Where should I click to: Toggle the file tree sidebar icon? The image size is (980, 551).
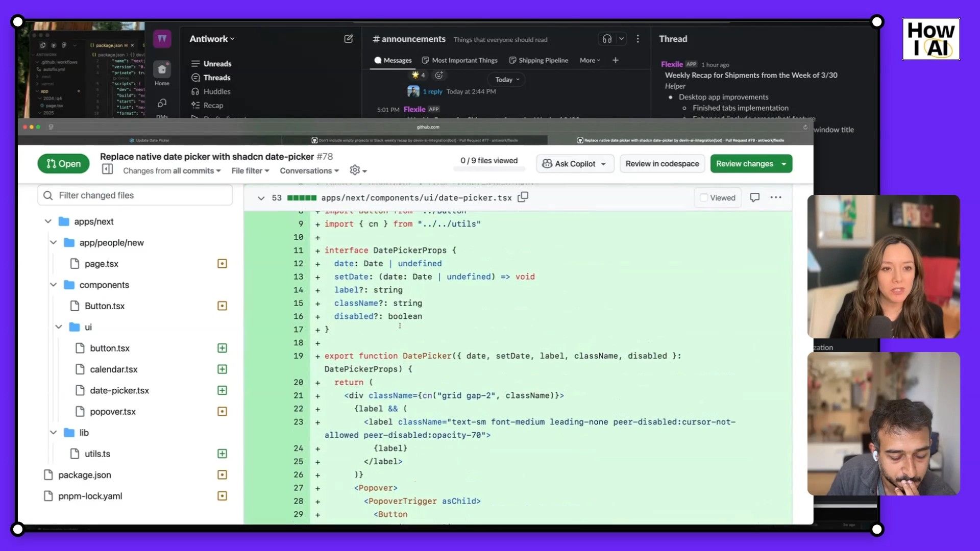tap(107, 169)
